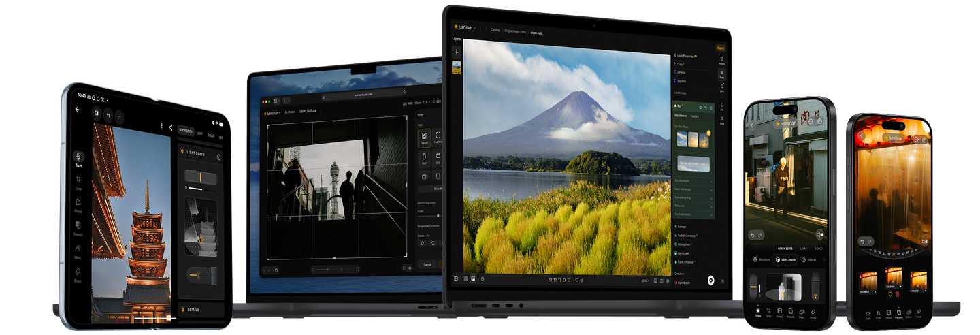Switch to the Masking tab in Sky

(x=695, y=116)
